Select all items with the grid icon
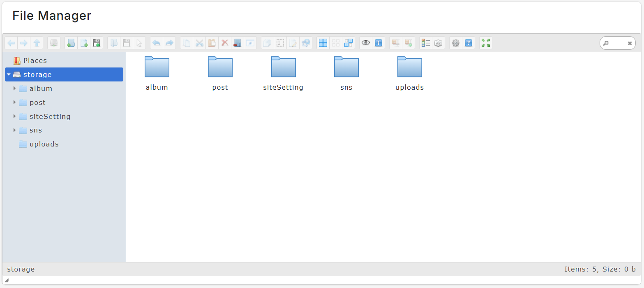Viewport: 644px width, 288px height. click(323, 43)
